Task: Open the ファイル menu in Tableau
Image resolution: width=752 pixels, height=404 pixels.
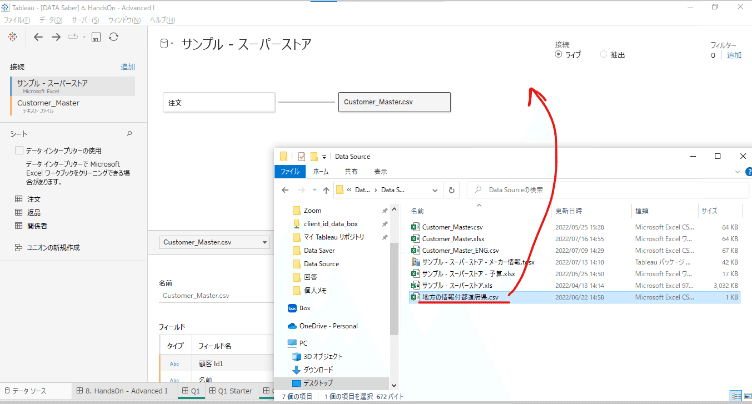Action: point(17,20)
